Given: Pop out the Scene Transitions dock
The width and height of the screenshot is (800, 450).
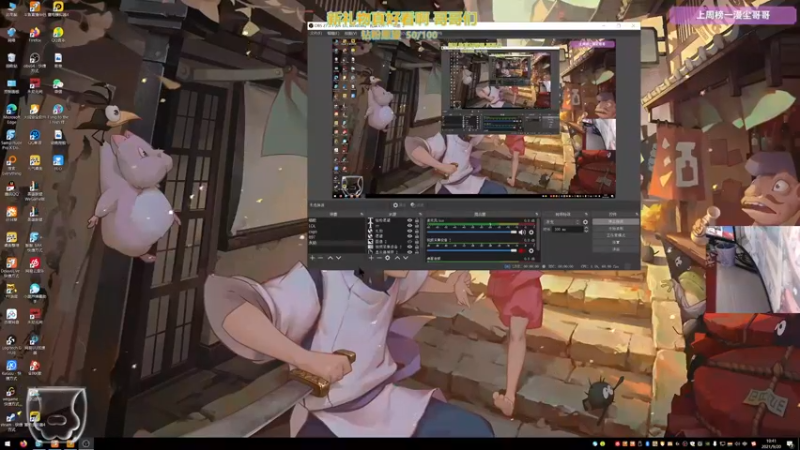Looking at the screenshot, I should [586, 214].
